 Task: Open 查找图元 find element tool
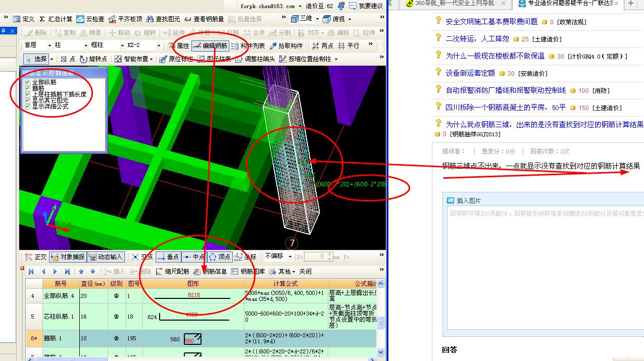[x=163, y=19]
